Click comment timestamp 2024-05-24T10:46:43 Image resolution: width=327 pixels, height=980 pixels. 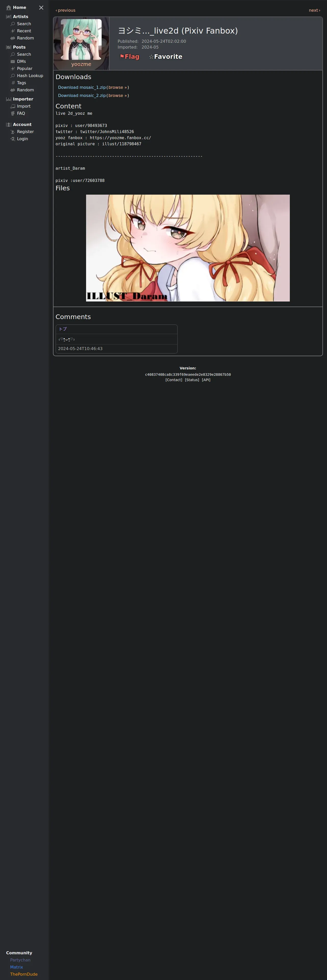click(x=80, y=349)
